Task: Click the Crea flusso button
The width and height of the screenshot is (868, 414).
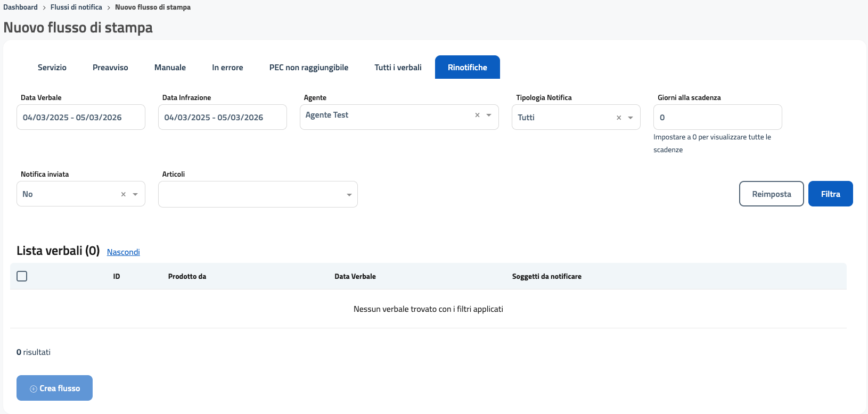Action: [x=55, y=388]
